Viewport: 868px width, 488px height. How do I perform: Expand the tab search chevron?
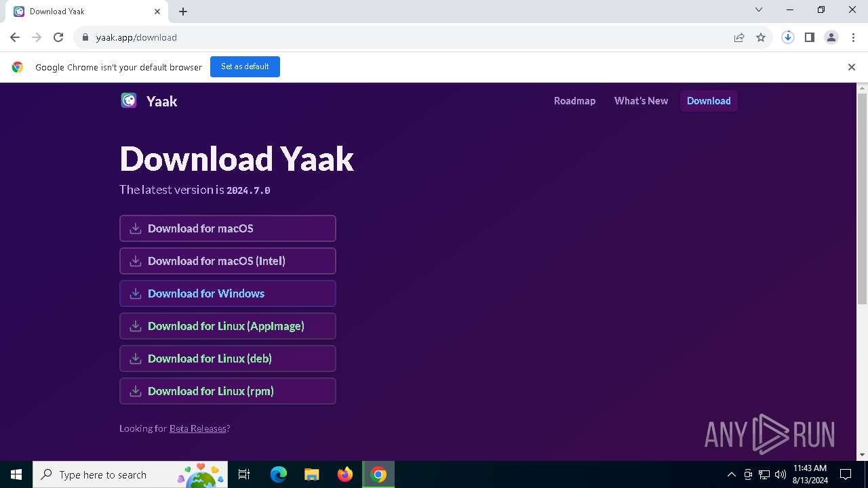[x=759, y=10]
